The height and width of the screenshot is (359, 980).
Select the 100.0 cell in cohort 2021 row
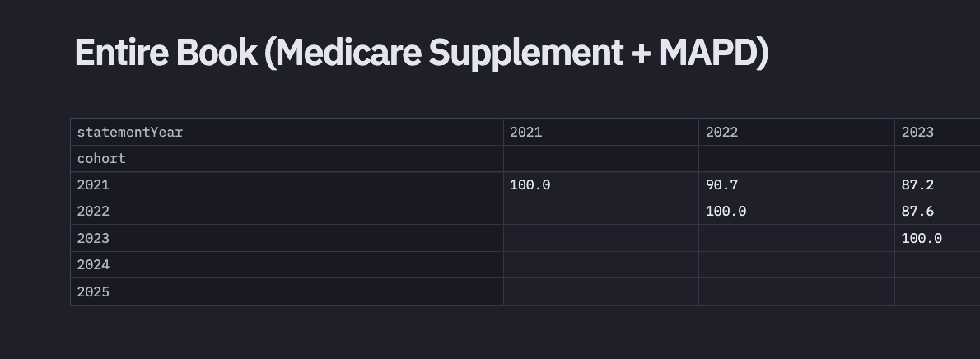coord(530,185)
